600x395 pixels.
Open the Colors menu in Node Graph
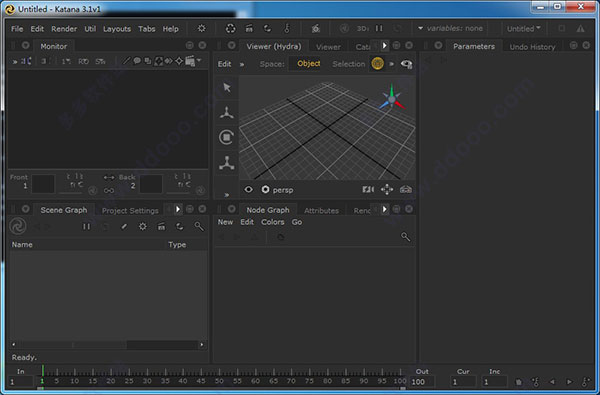coord(272,222)
